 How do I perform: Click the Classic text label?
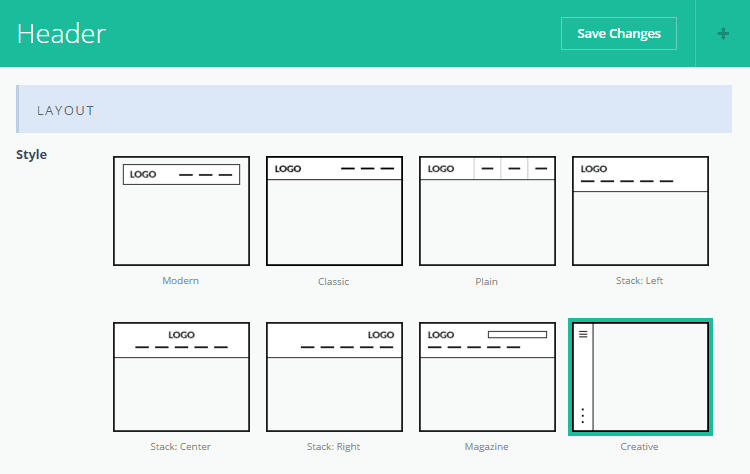[334, 282]
